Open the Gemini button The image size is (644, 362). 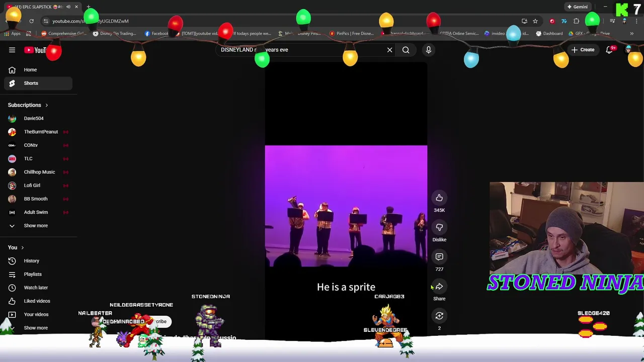(x=577, y=7)
